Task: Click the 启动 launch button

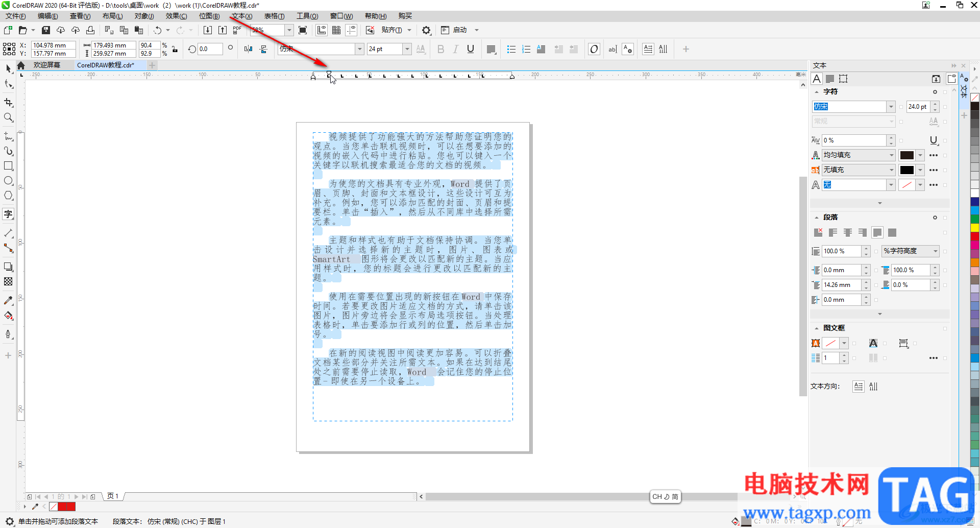Action: (454, 30)
